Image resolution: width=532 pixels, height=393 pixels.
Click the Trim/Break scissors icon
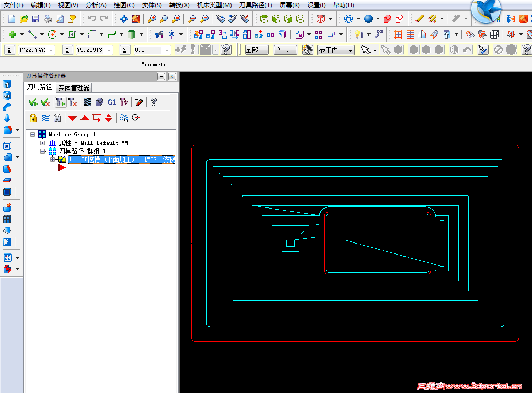(x=159, y=34)
